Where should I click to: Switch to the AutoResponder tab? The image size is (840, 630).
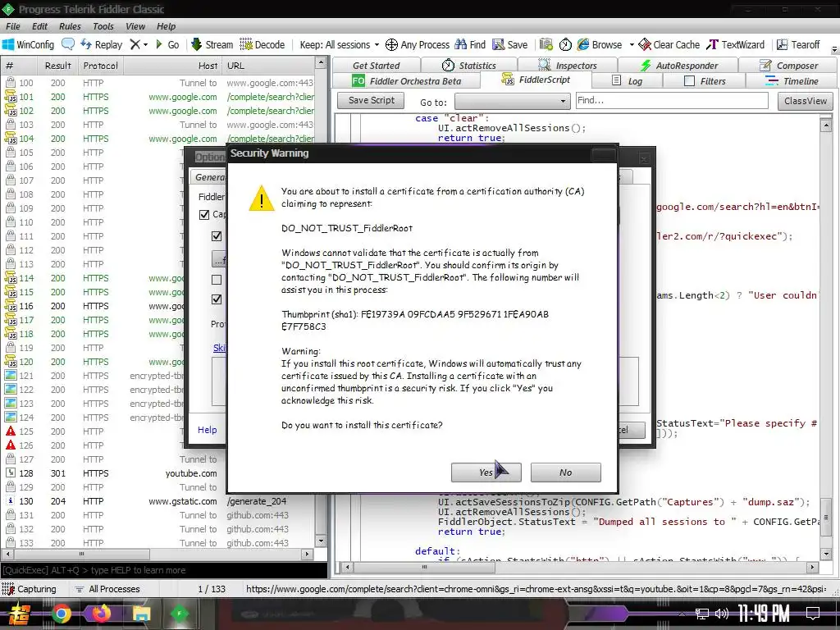pos(678,66)
